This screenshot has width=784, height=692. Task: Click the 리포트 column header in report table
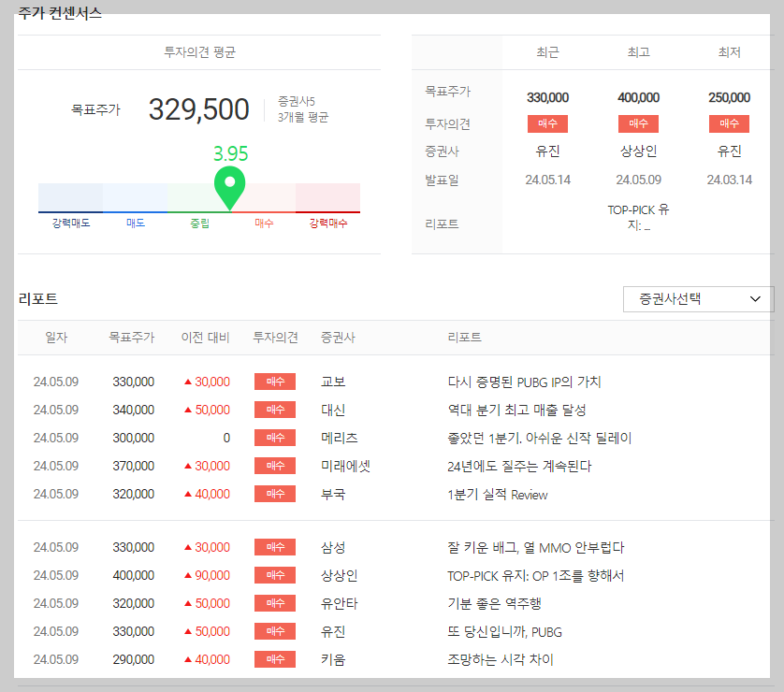(x=464, y=338)
